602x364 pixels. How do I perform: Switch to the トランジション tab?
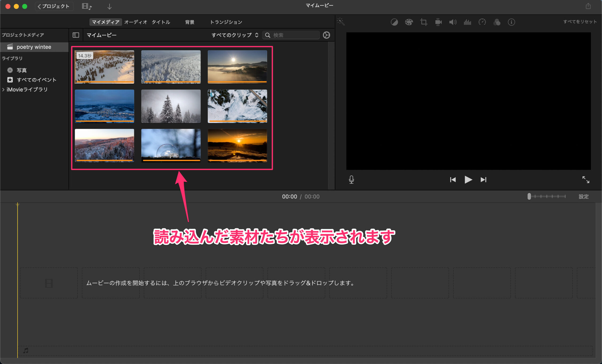(x=226, y=22)
